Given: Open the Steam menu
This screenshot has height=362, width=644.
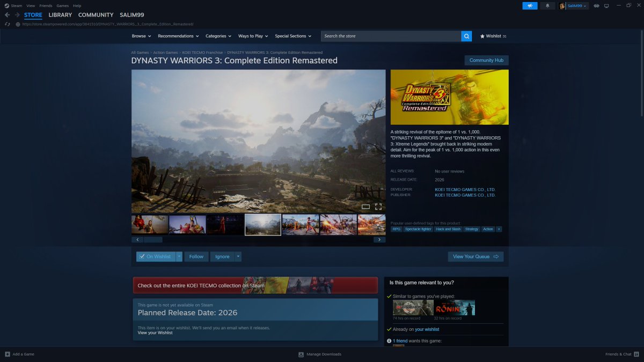Looking at the screenshot, I should click(17, 5).
